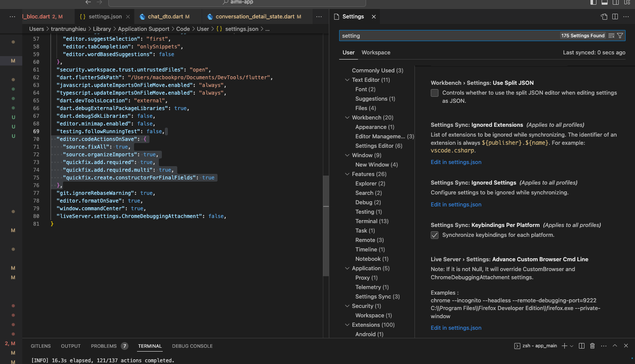Image resolution: width=635 pixels, height=364 pixels.
Task: Select Terminal (13) category
Action: click(x=372, y=221)
